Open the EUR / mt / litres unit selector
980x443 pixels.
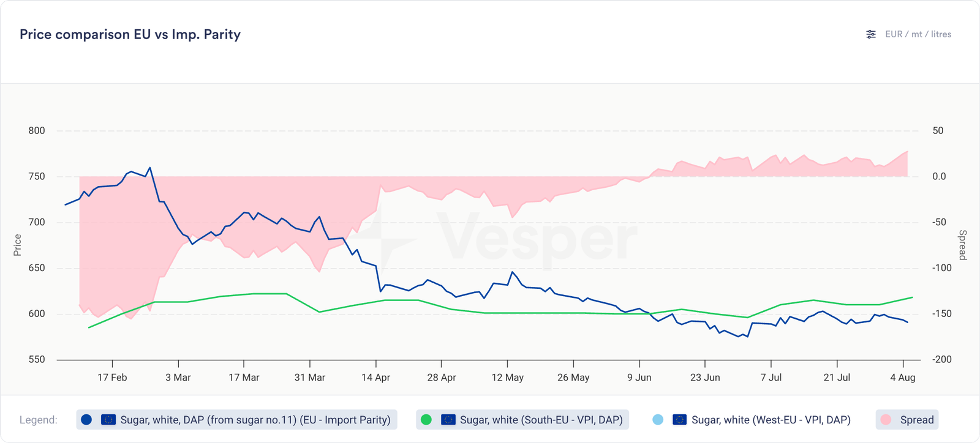click(918, 34)
